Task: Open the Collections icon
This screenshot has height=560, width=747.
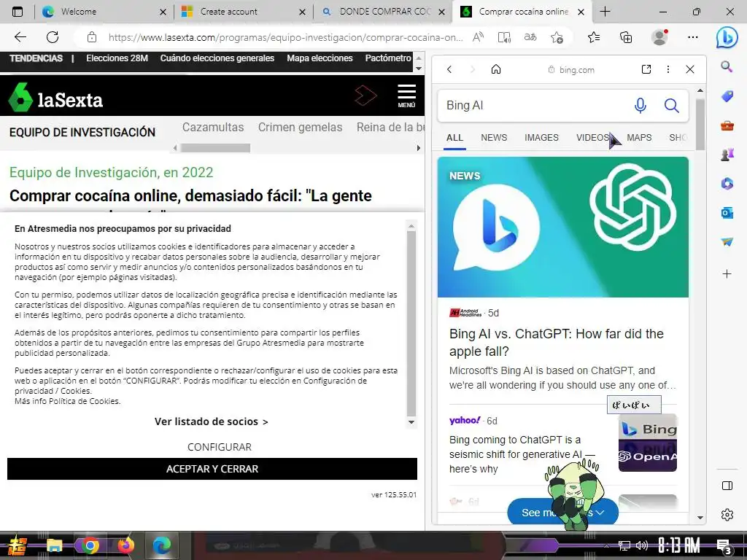Action: [x=625, y=37]
